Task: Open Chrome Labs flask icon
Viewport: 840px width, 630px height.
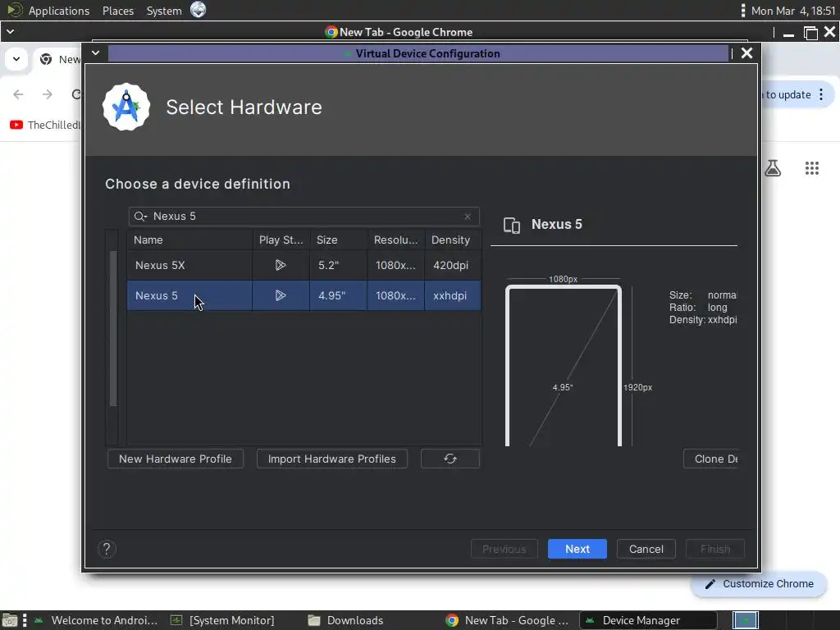Action: coord(773,168)
